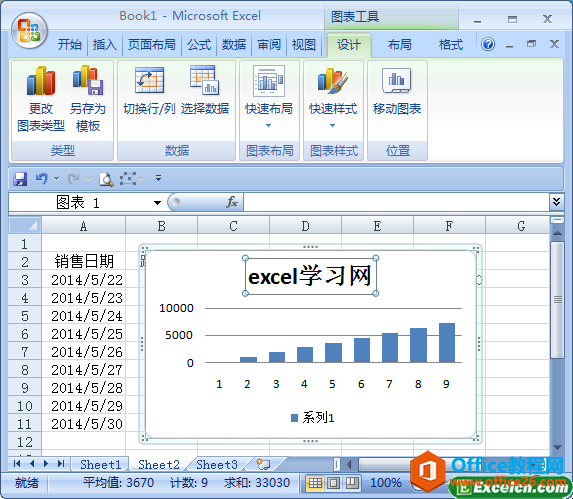Open Excel Help question mark
Image resolution: width=573 pixels, height=499 pixels.
coord(488,44)
